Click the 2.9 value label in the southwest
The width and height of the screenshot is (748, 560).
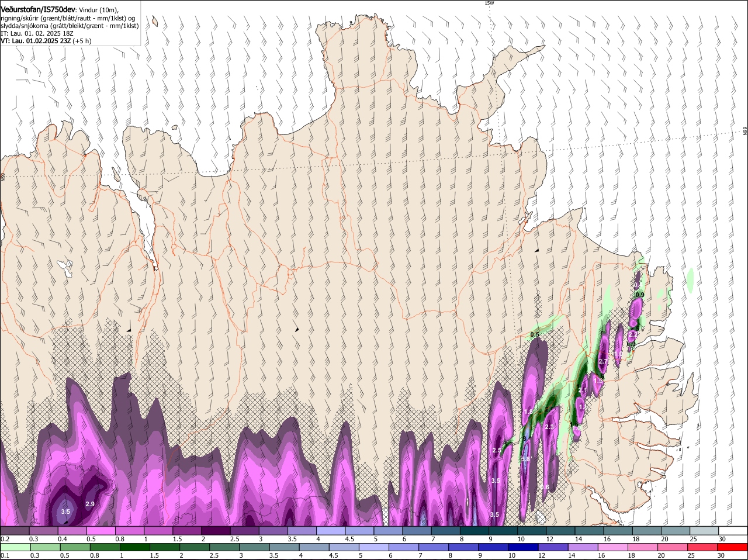point(90,503)
